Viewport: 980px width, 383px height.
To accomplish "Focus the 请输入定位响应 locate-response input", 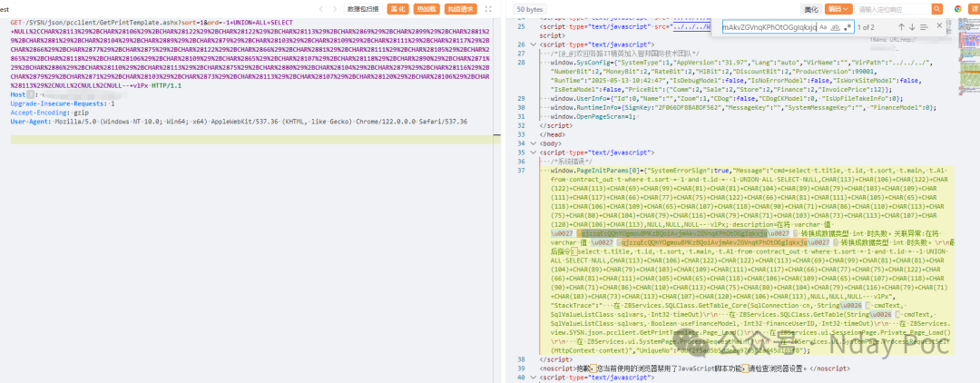I will coord(894,9).
